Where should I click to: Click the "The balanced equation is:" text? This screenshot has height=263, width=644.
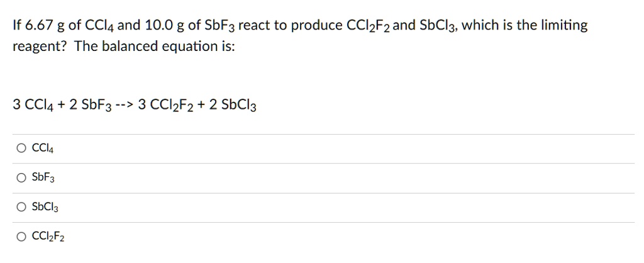coord(154,47)
